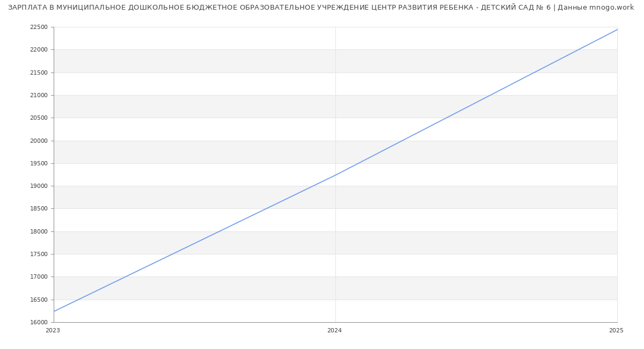
Task: Select the 19000 y-axis label
Action: (39, 186)
